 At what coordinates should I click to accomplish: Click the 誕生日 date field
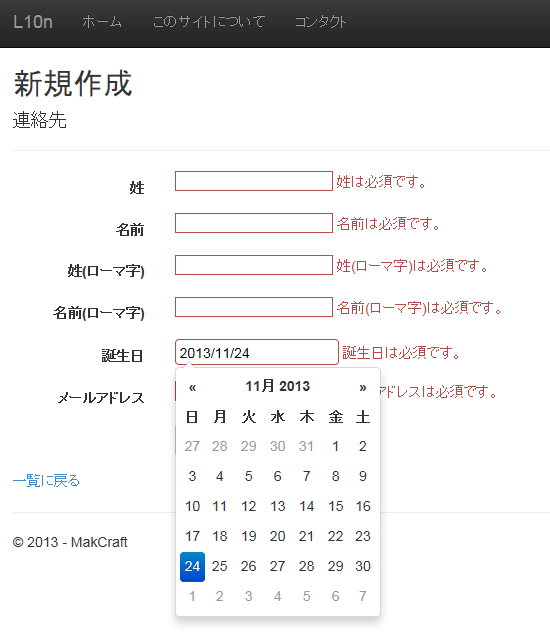point(257,352)
